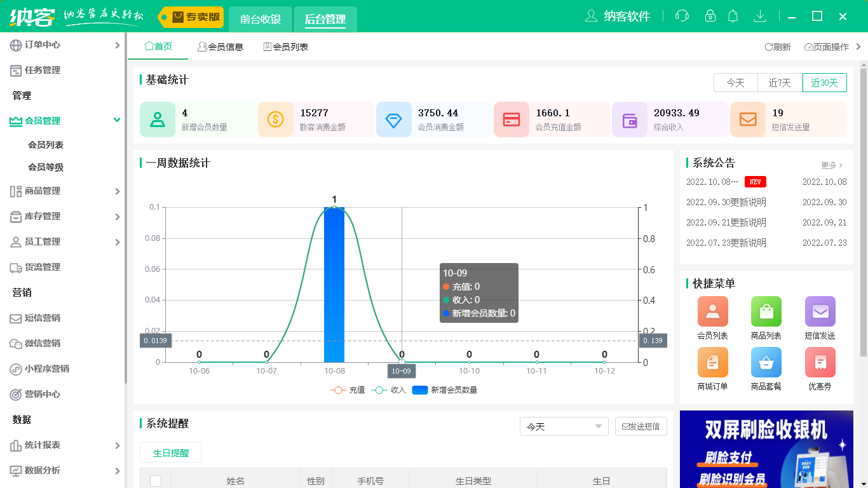Expand 订单中心 in the sidebar
The width and height of the screenshot is (868, 488).
[x=64, y=45]
